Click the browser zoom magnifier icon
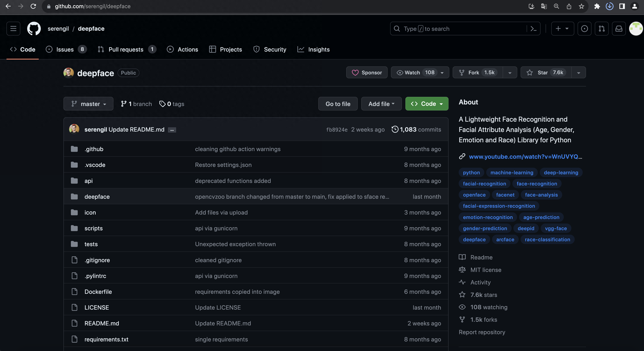Image resolution: width=644 pixels, height=351 pixels. click(x=557, y=6)
